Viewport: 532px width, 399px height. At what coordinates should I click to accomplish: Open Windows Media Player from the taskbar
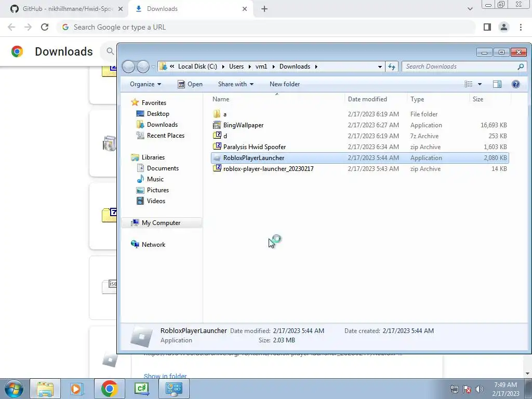[x=77, y=389]
